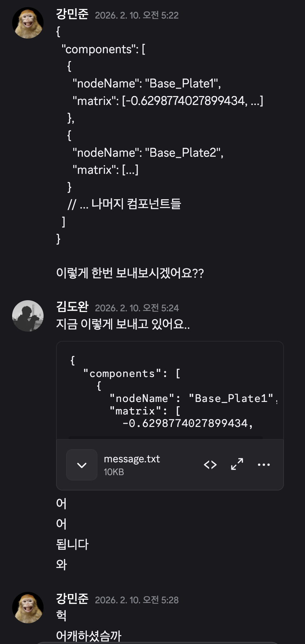305x644 pixels.
Task: Click 김도완's profile picture
Action: pyautogui.click(x=28, y=316)
